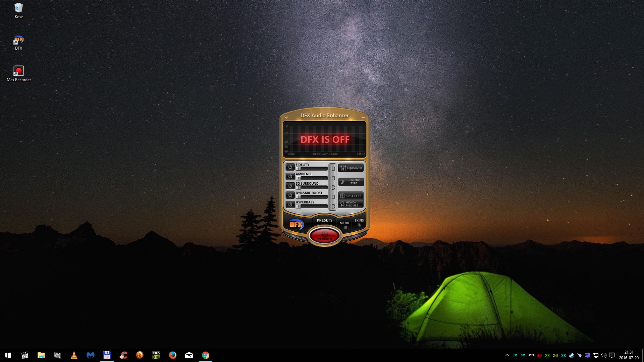Open the DFX Menu
644x362 pixels.
344,225
